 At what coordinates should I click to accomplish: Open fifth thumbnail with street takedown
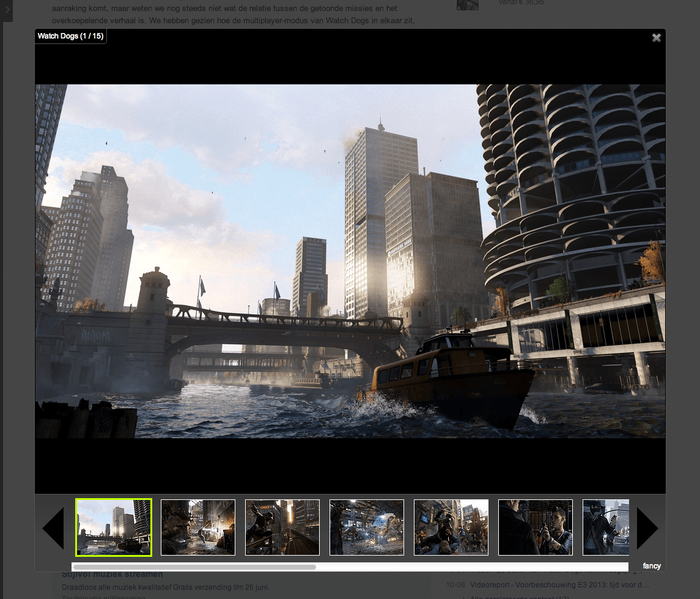[x=451, y=527]
